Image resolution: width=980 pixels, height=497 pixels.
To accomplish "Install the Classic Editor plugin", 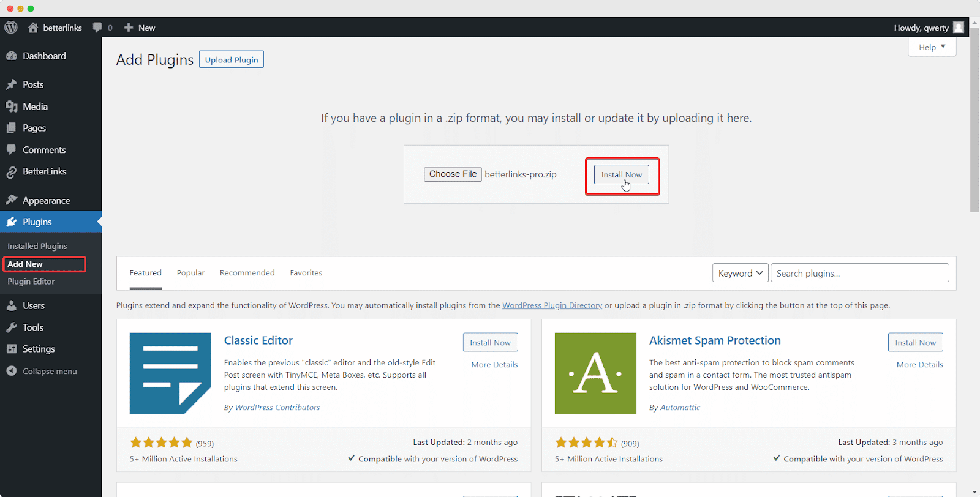I will [490, 342].
